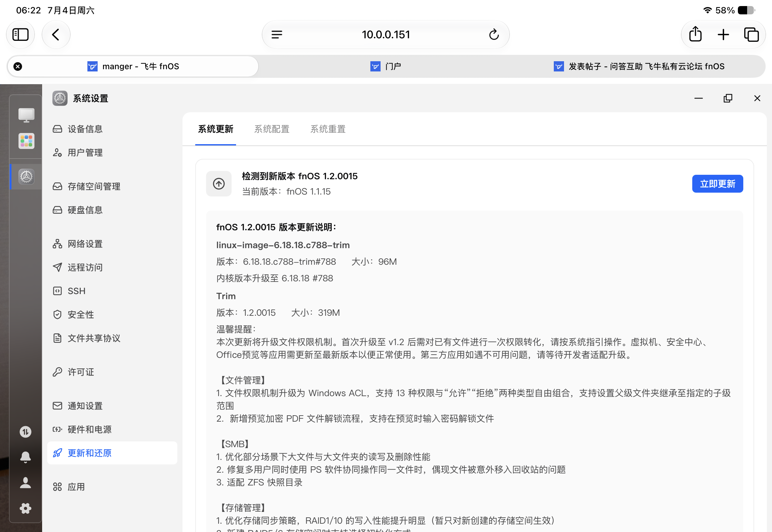Open the colorful app center icon in dock
The height and width of the screenshot is (532, 772).
click(26, 141)
